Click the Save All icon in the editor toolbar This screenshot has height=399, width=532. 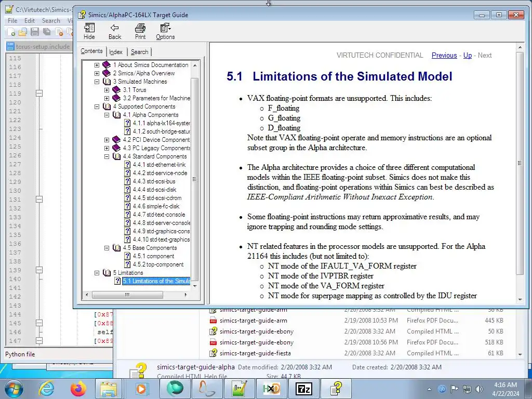tap(46, 32)
